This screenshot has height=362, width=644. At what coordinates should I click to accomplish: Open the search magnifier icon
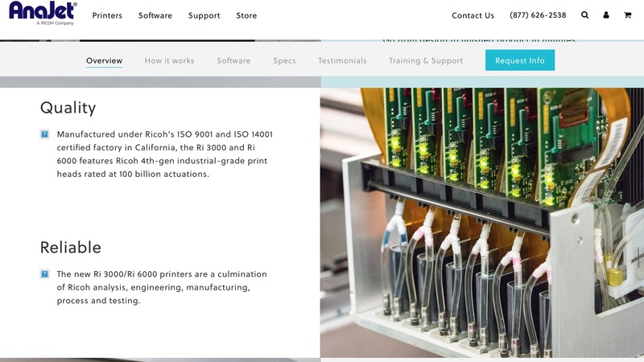click(585, 15)
